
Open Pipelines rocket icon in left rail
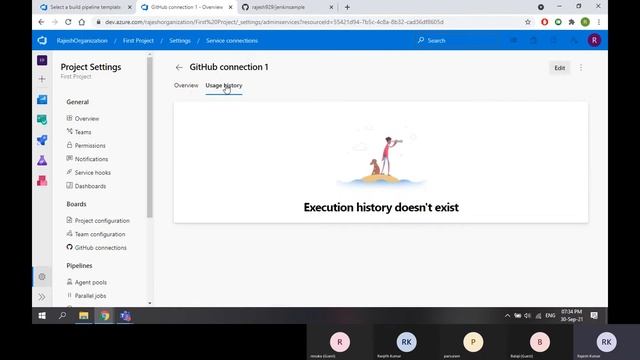point(42,140)
